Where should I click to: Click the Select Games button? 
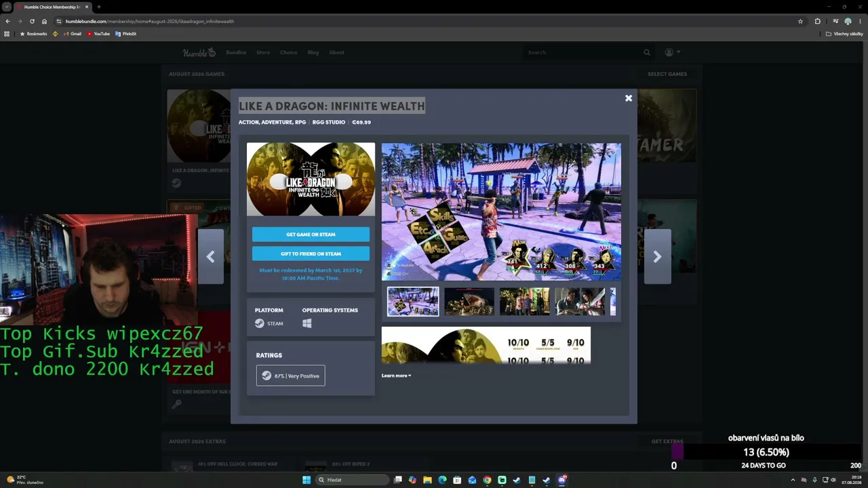(667, 74)
